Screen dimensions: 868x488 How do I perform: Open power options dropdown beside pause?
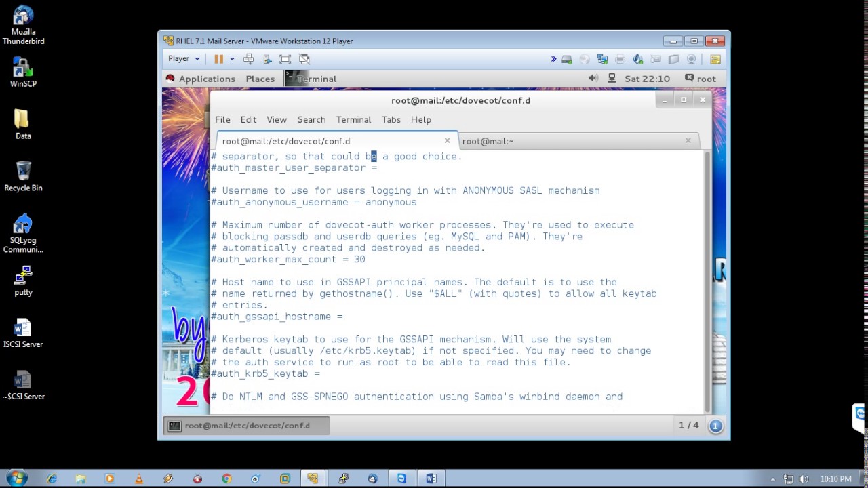pyautogui.click(x=232, y=59)
